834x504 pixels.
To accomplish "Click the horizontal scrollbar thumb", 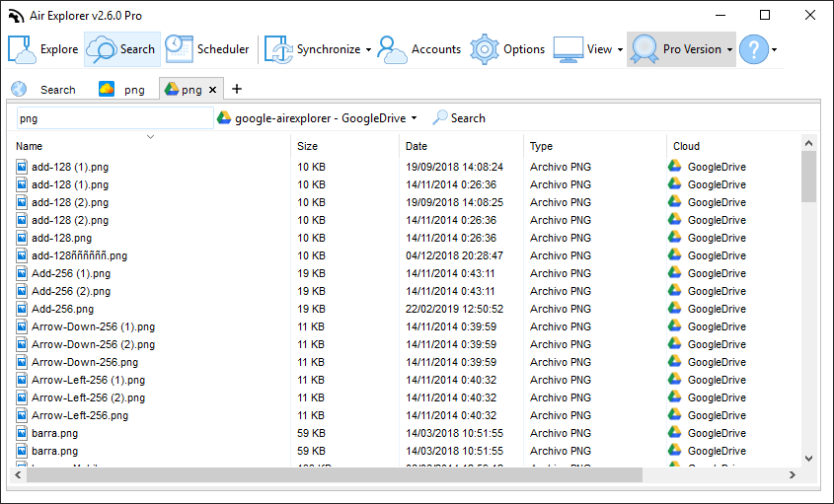I will pyautogui.click(x=334, y=474).
